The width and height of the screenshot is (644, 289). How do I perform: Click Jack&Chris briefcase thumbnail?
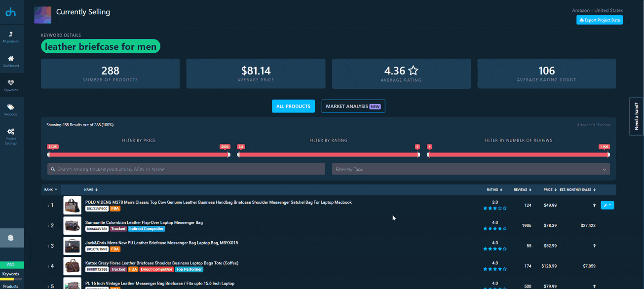click(x=72, y=246)
